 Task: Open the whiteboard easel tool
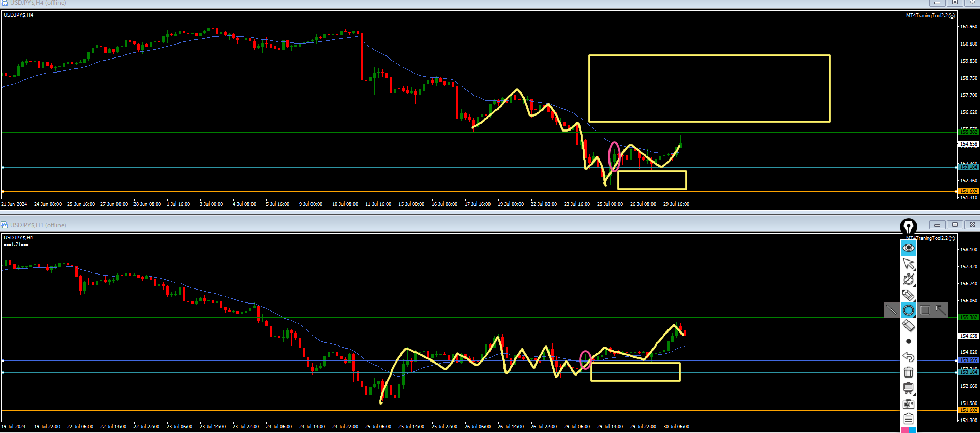pyautogui.click(x=908, y=388)
